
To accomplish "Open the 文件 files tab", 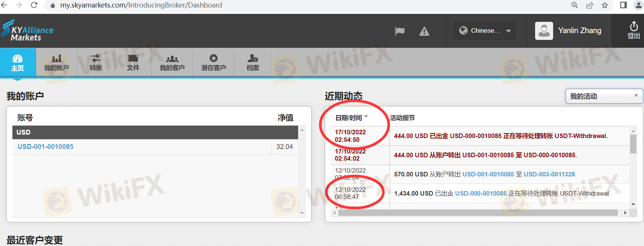I will (133, 62).
